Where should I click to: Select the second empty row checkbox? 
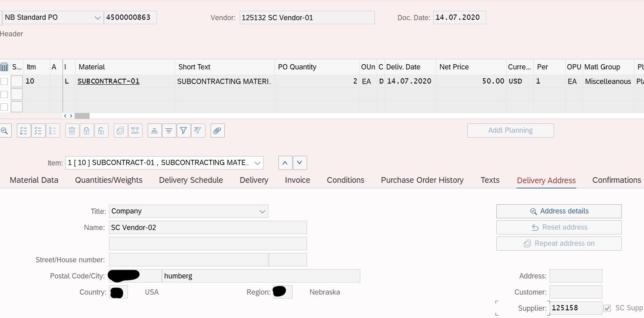[x=4, y=107]
